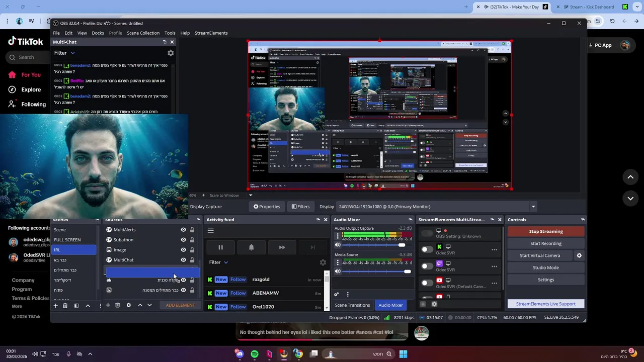Open Filters for Display Capture
Screen dimensions: 644x362
coord(300,207)
